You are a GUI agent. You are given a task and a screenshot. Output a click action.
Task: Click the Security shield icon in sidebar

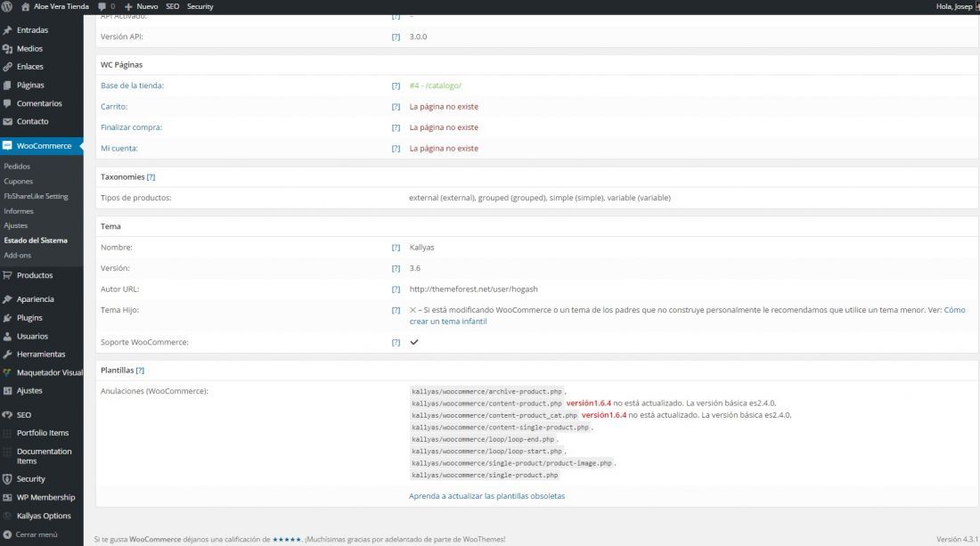coord(7,479)
